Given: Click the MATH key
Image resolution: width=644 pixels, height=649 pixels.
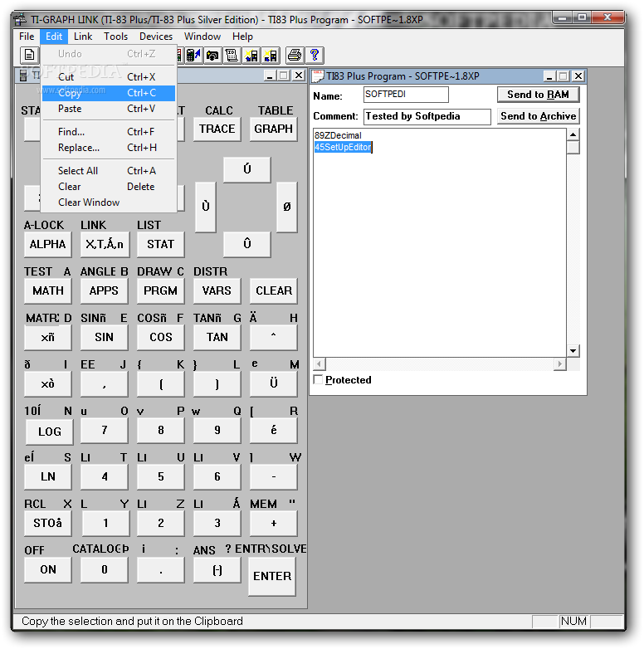Looking at the screenshot, I should coord(47,290).
